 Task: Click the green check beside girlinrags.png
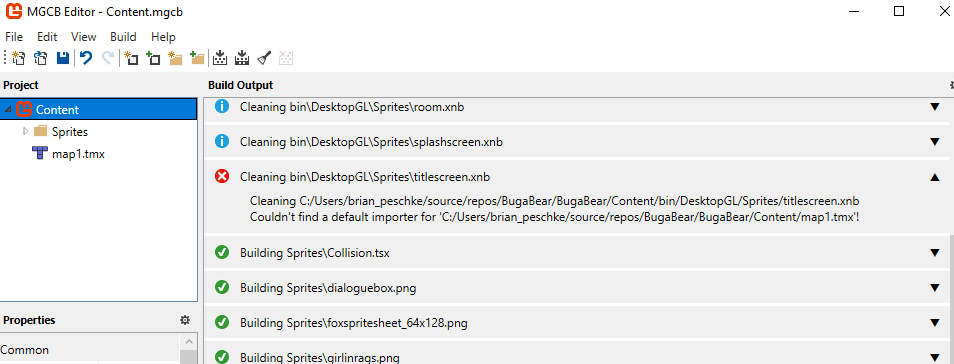tap(222, 357)
